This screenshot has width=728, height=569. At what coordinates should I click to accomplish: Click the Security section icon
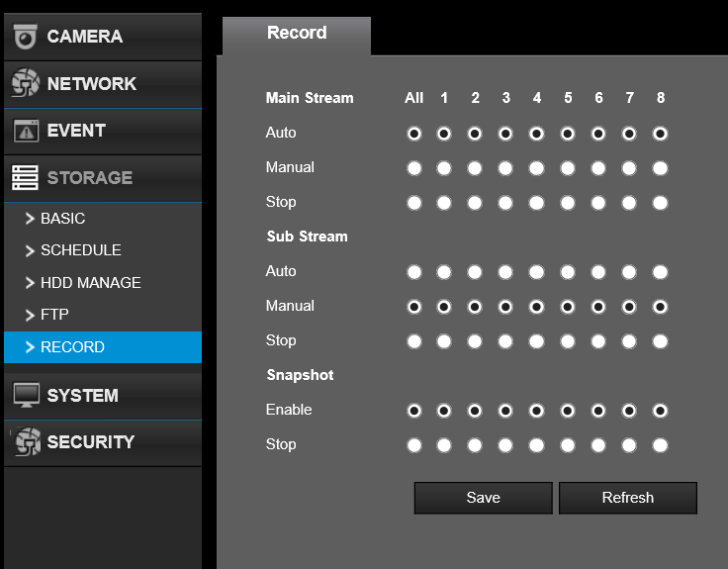pos(27,441)
